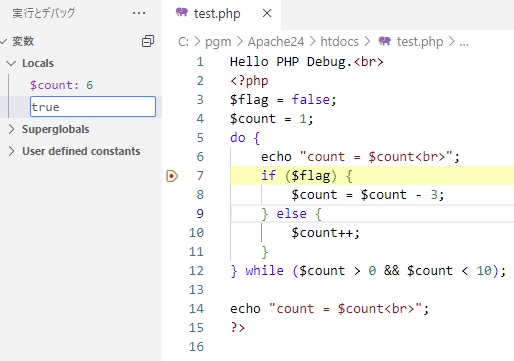The width and height of the screenshot is (514, 361).
Task: Open the Run and Debug more actions menu
Action: (x=139, y=13)
